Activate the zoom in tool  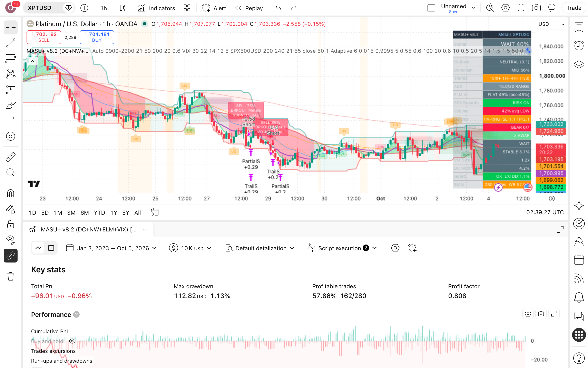tap(10, 172)
